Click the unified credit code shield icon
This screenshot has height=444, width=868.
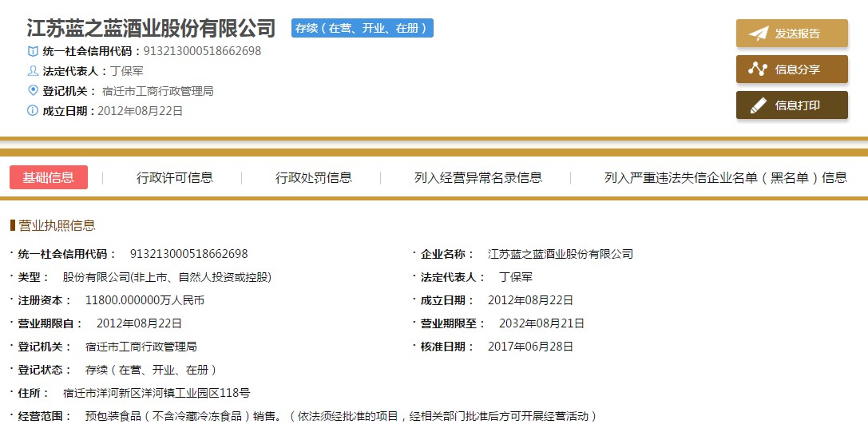point(33,51)
